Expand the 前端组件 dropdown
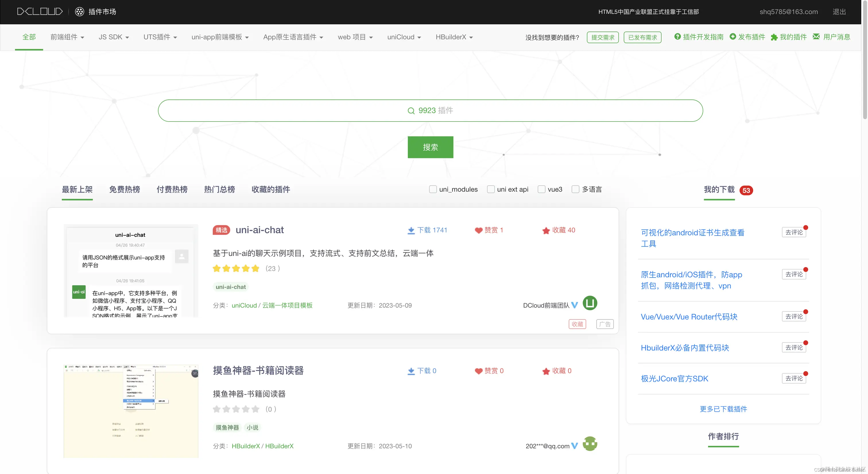868x474 pixels. click(67, 37)
